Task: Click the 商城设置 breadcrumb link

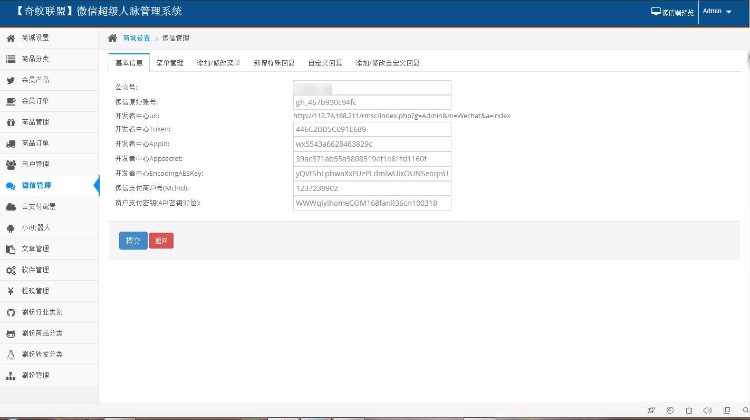Action: coord(137,37)
